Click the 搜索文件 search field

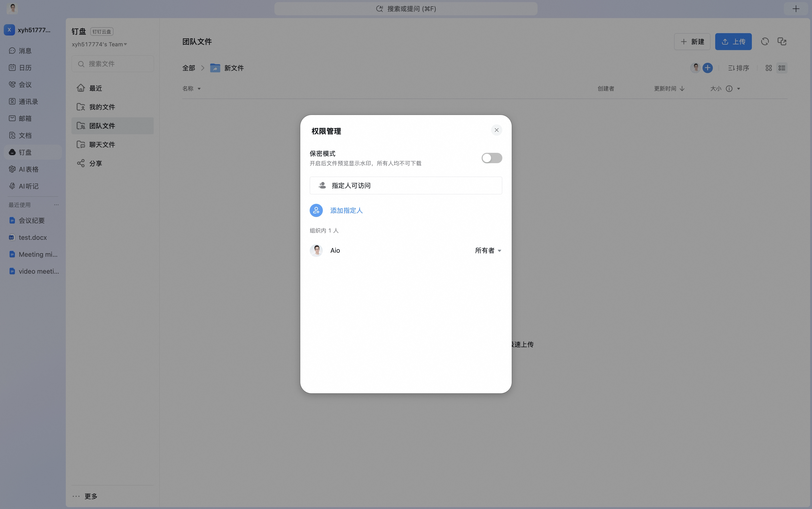point(112,64)
